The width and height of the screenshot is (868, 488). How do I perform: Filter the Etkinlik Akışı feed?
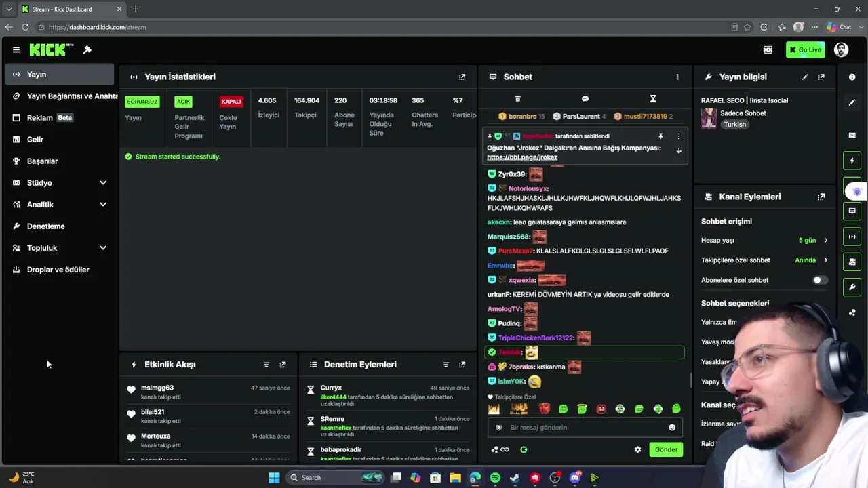point(267,365)
